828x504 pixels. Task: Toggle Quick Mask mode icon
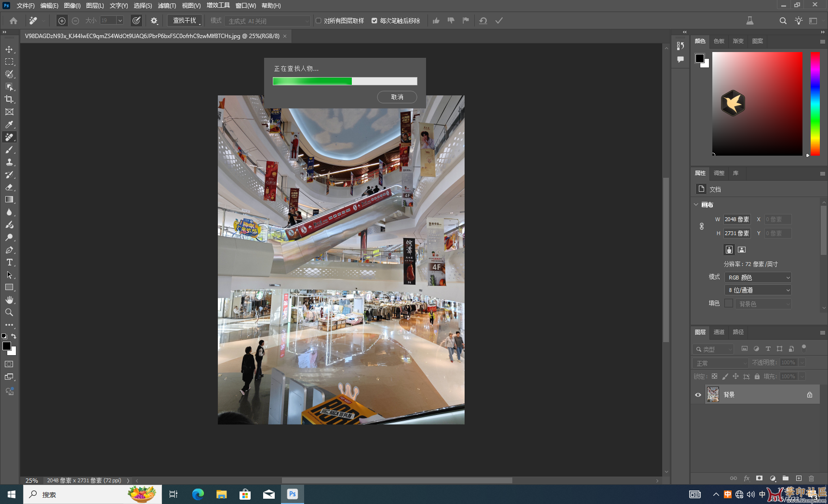pos(9,364)
